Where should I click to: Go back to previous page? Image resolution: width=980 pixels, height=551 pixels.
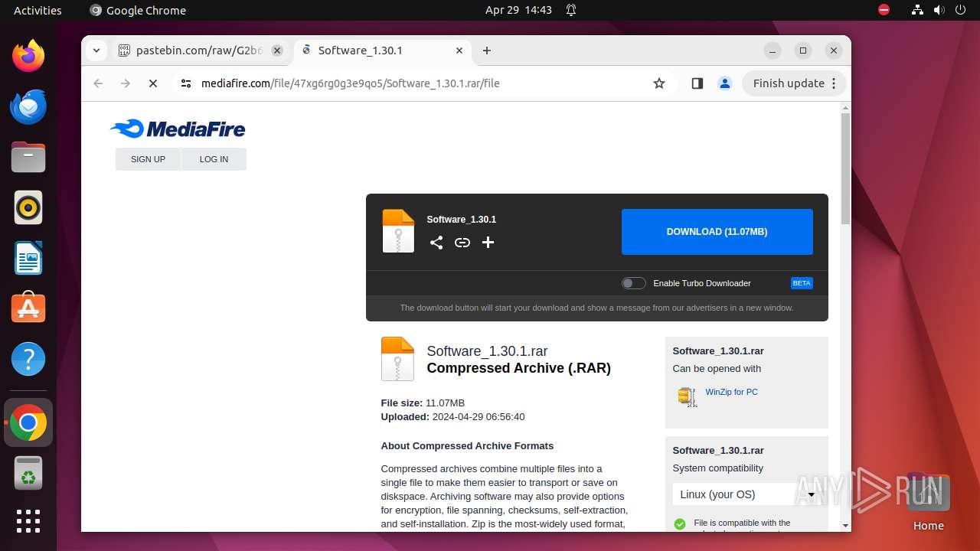point(98,83)
